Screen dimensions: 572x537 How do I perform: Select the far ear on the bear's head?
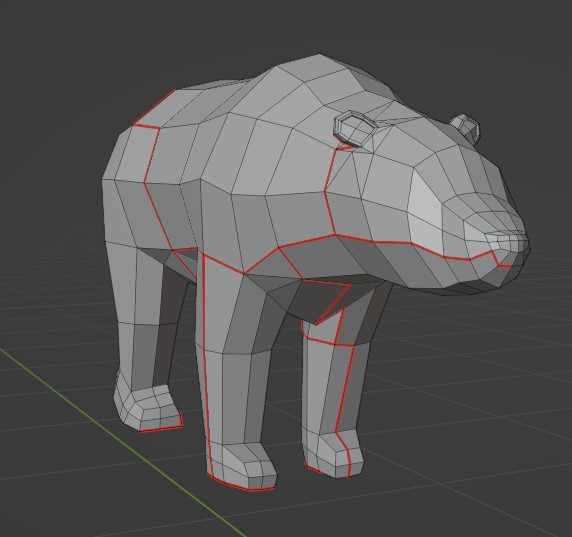tap(465, 127)
